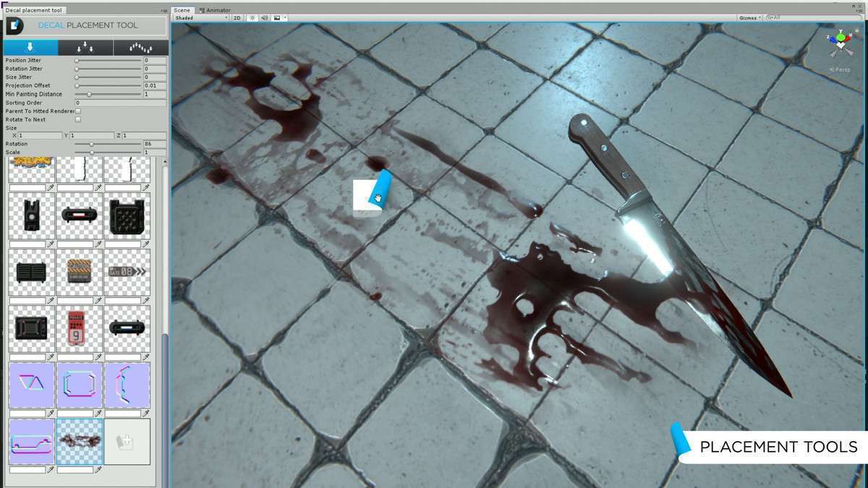Image resolution: width=868 pixels, height=488 pixels.
Task: Adjust the Rotation slider set to 86
Action: point(109,145)
